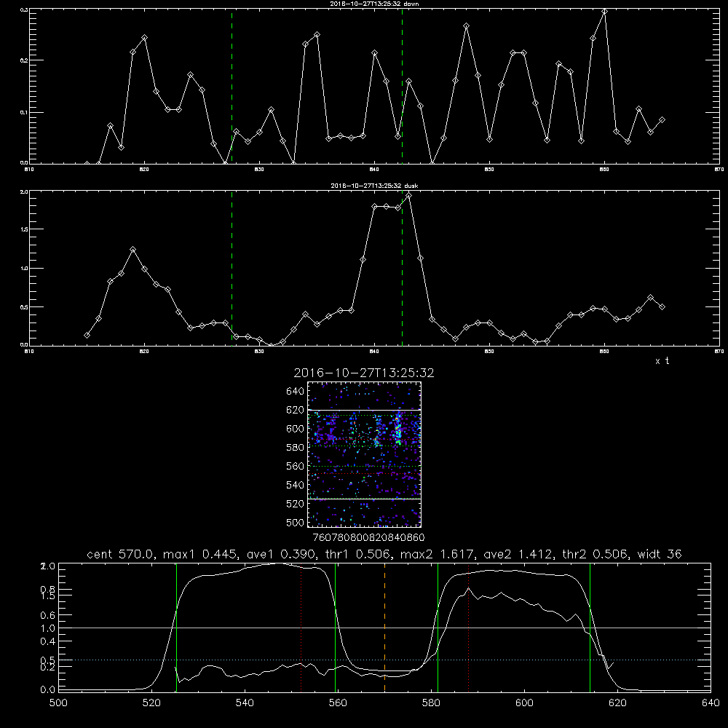
Task: Click the dusk plot diamond peak at 819
Action: pyautogui.click(x=132, y=249)
